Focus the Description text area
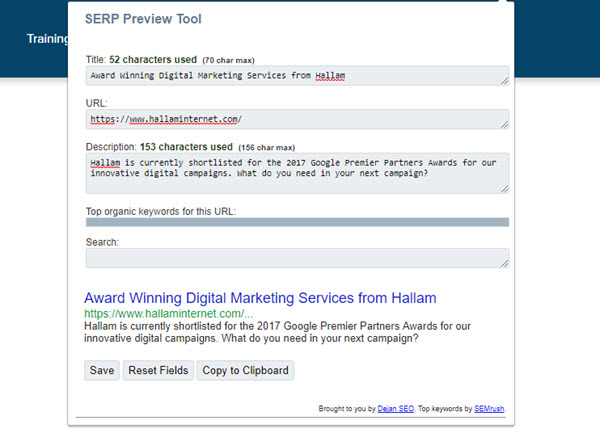 [x=296, y=173]
